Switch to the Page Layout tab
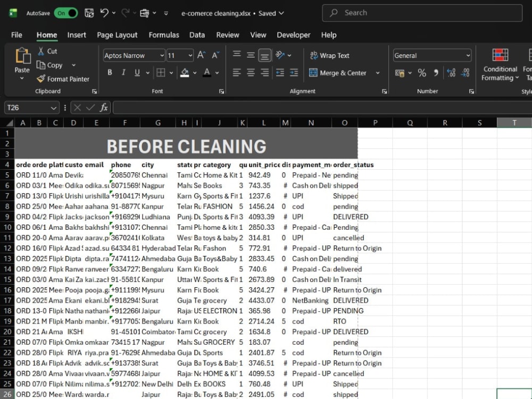The height and width of the screenshot is (399, 532). tap(117, 35)
